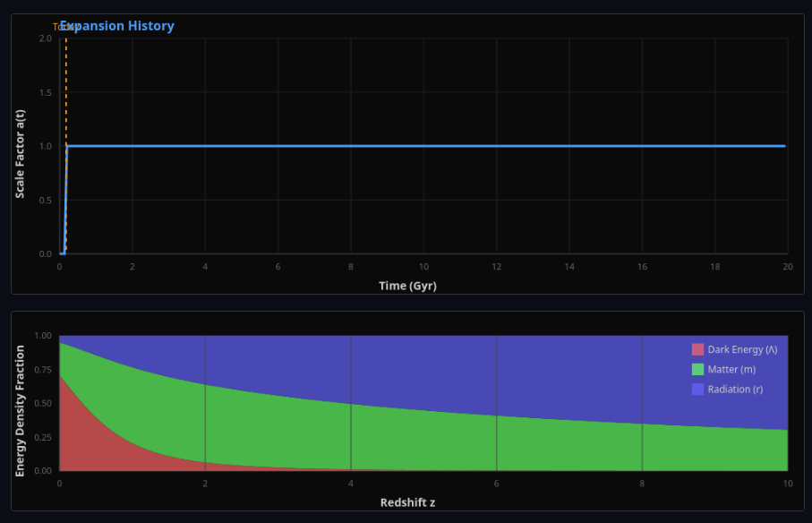Click the Redshift z axis title
Screen dimensions: 812x523
pyautogui.click(x=407, y=502)
